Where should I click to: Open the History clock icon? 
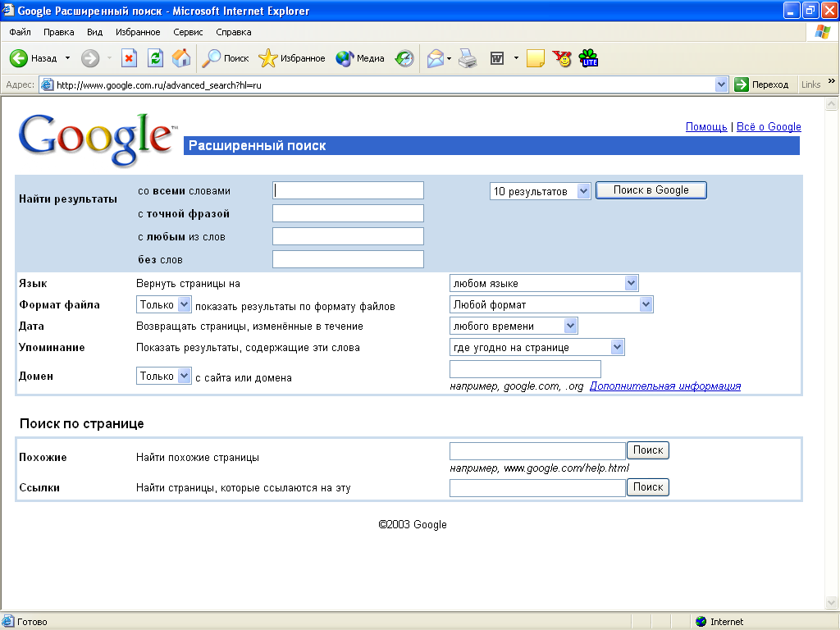[404, 58]
